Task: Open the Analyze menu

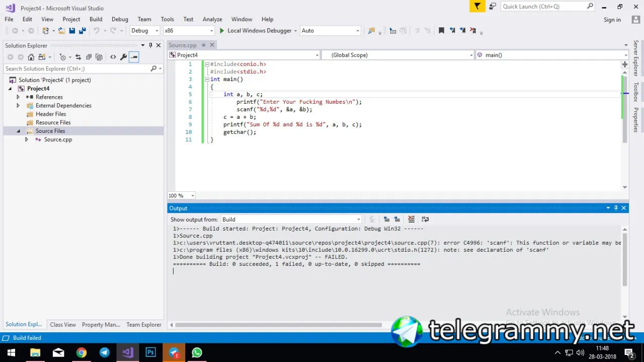Action: tap(212, 19)
